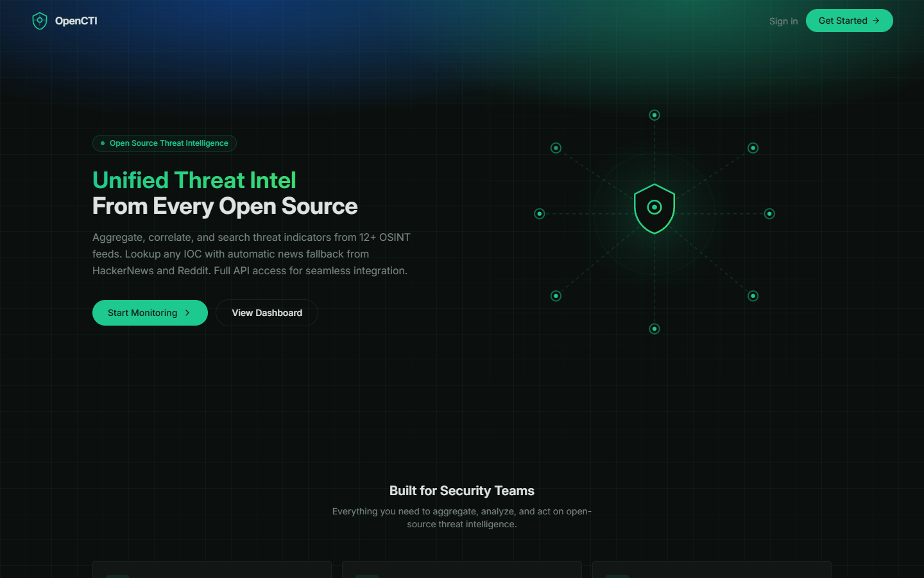Select the leftmost network node dot

point(539,213)
